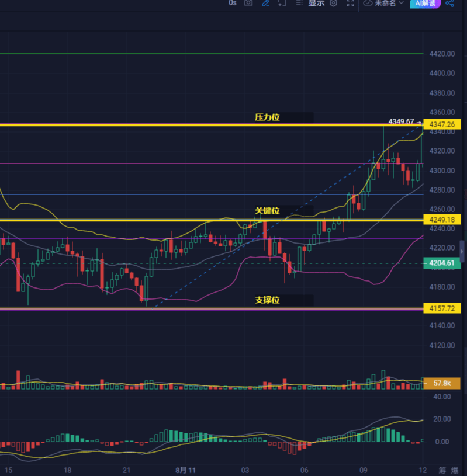The image size is (467, 476).
Task: Click the 0s timer label
Action: point(233,3)
